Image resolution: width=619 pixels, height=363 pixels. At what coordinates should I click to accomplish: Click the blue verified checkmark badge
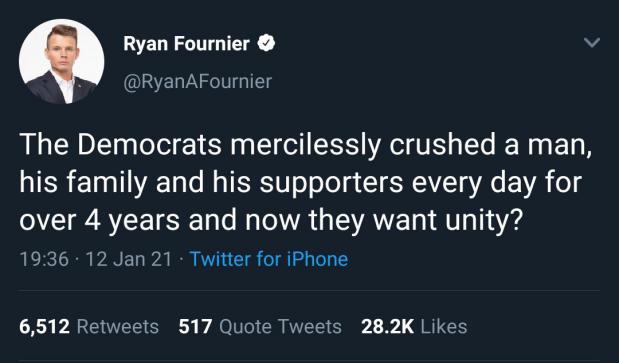click(x=266, y=43)
